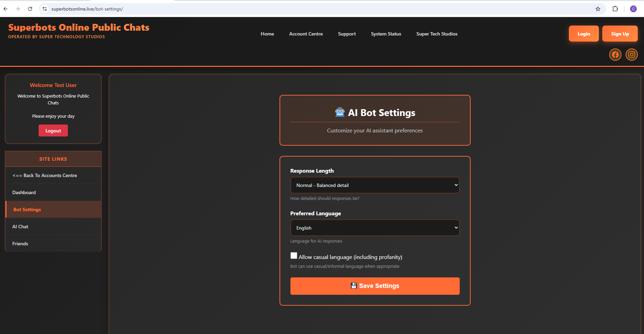
Task: Open the Instagram social icon
Action: click(x=631, y=55)
